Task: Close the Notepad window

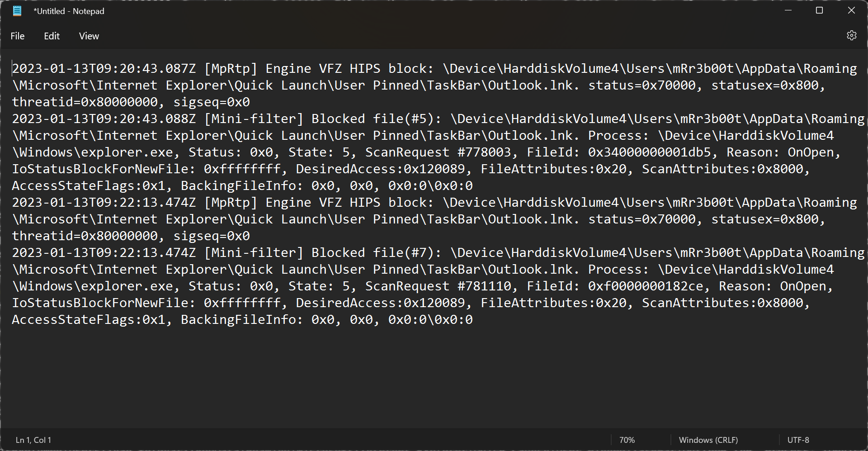Action: 851,10
